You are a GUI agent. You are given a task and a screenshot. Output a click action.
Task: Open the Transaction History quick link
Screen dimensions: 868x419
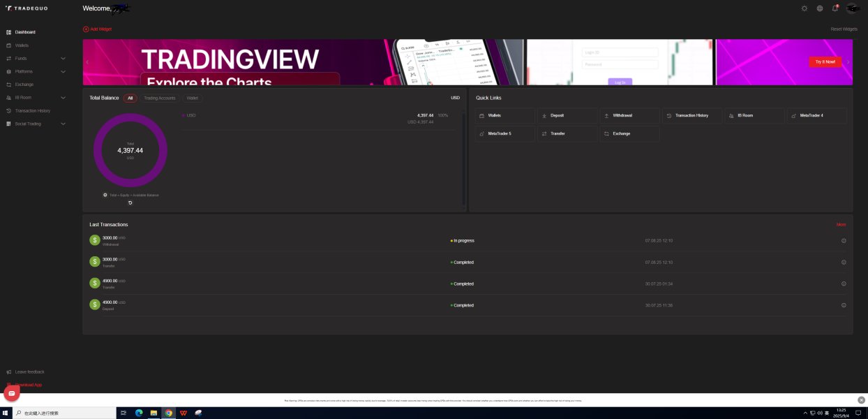coord(692,115)
